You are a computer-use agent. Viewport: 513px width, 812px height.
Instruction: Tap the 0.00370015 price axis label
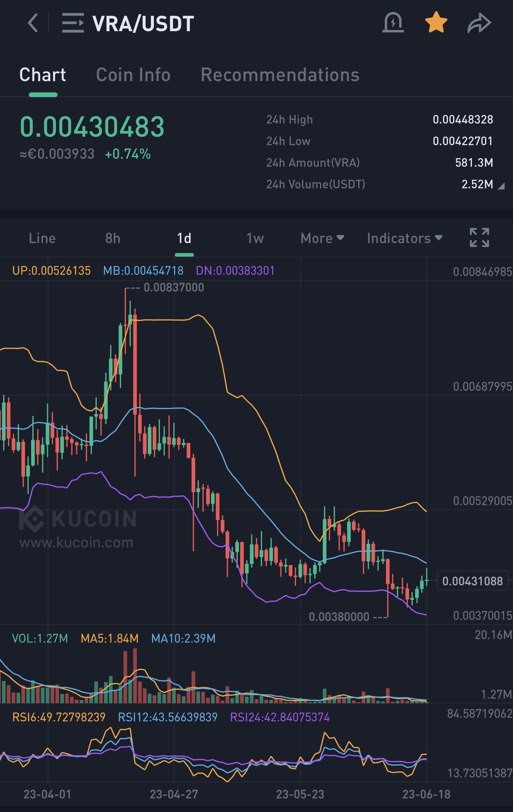coord(483,615)
